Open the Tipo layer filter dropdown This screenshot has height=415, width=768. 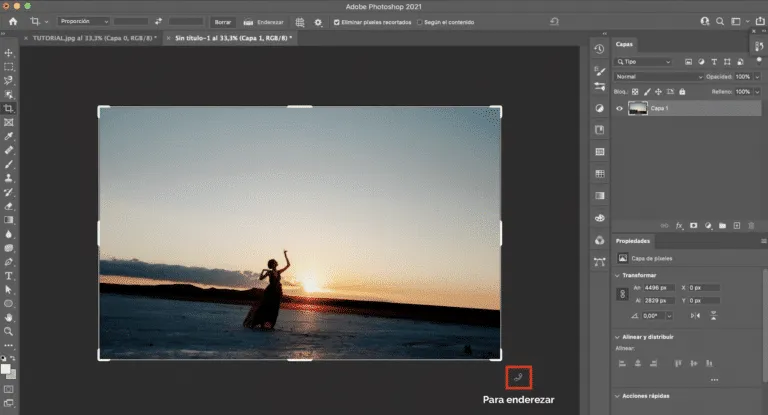(644, 62)
